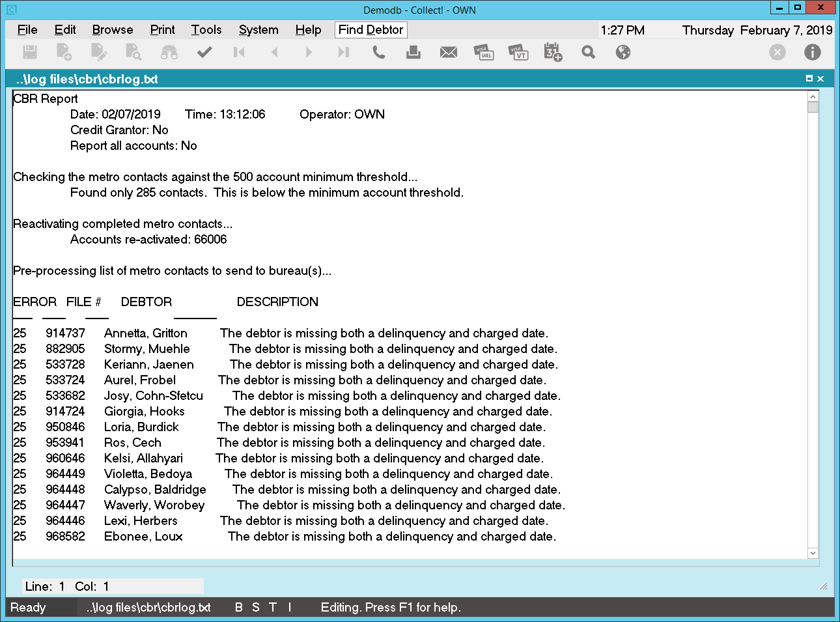This screenshot has width=840, height=622.
Task: Go to previous record arrow
Action: (274, 52)
